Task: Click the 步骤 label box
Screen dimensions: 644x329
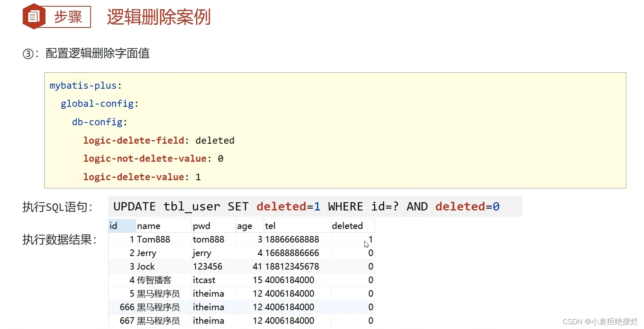Action: coord(68,17)
